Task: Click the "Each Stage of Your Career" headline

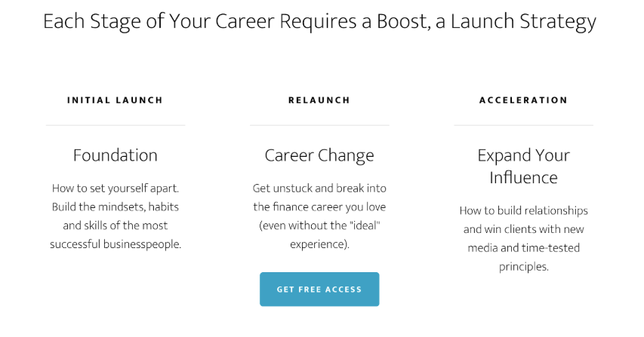Action: click(319, 21)
